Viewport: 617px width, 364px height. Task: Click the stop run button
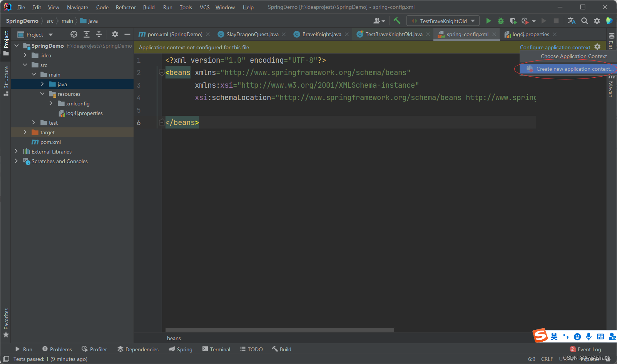[556, 21]
